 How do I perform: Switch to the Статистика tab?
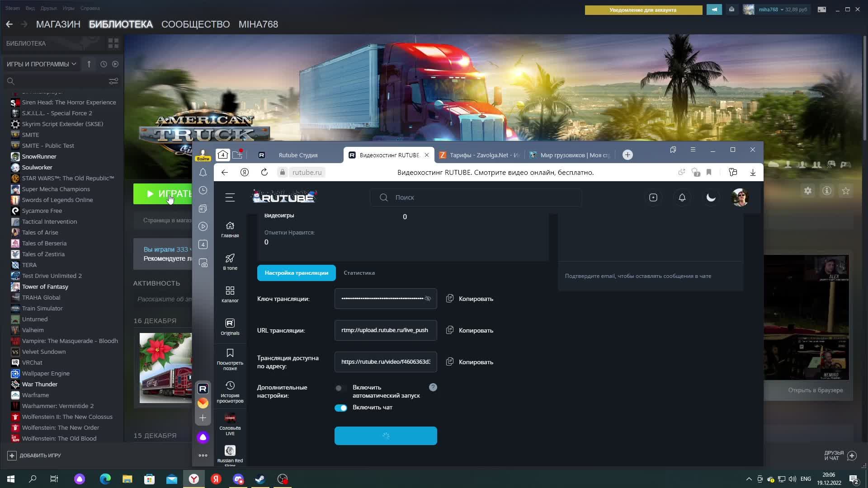[359, 273]
